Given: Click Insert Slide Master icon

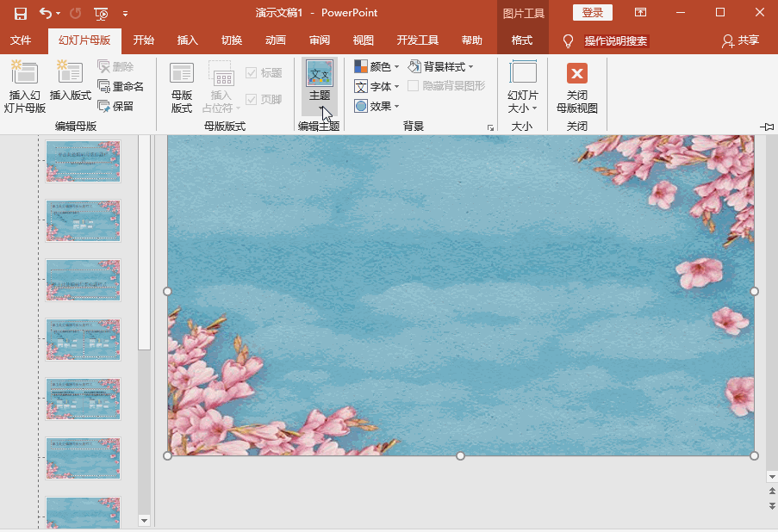Looking at the screenshot, I should tap(24, 72).
